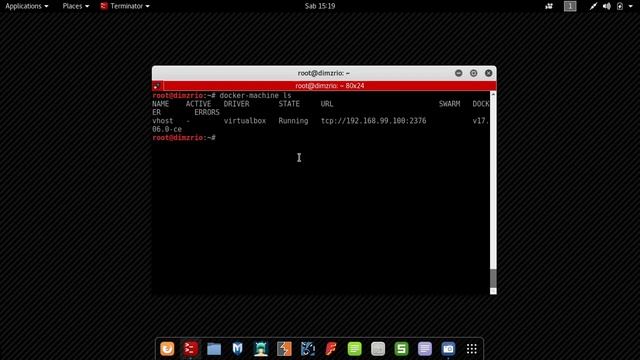Click the SWARM column header
The height and width of the screenshot is (360, 640).
pyautogui.click(x=449, y=104)
